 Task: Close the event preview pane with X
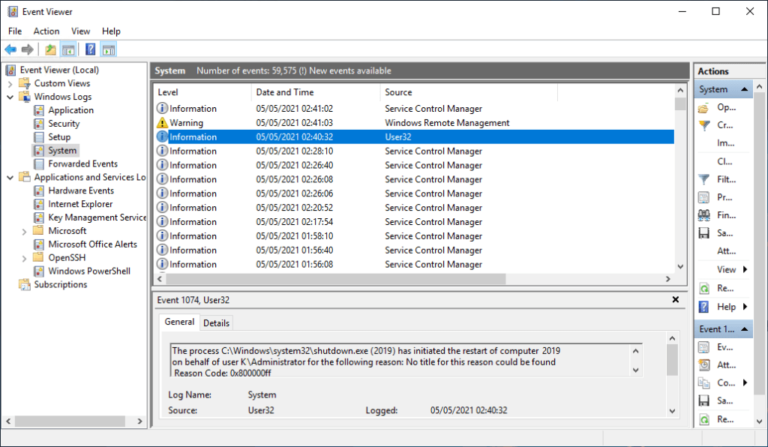[x=675, y=299]
